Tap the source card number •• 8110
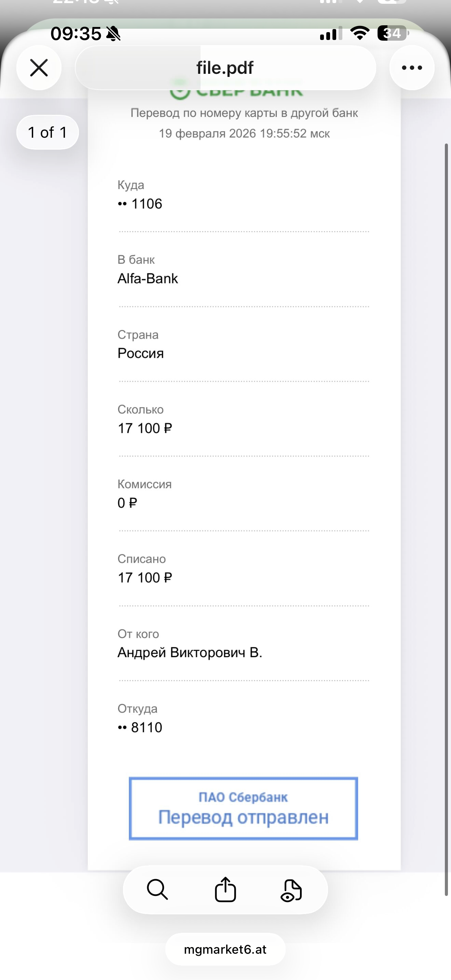Screen dimensions: 451x980 [x=140, y=727]
